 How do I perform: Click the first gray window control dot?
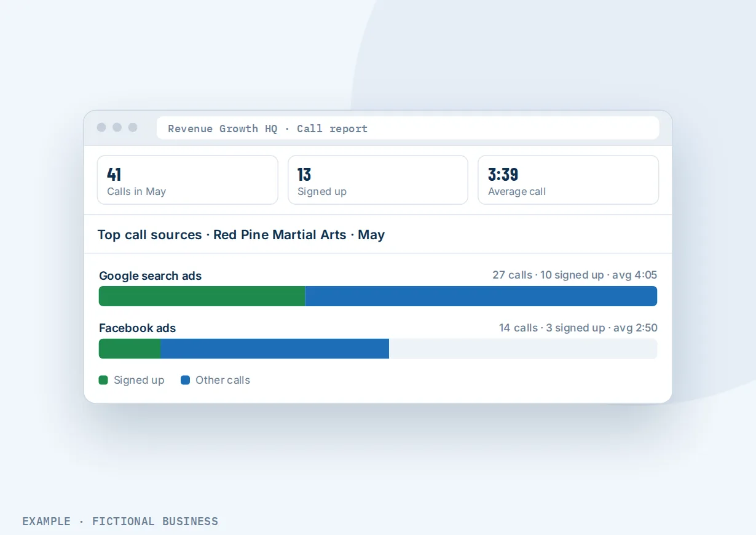point(101,127)
